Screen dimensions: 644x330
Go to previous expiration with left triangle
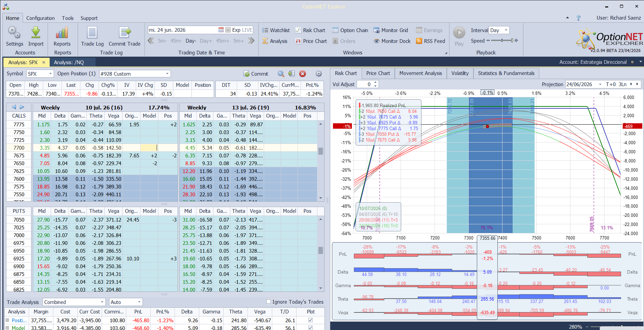14,107
